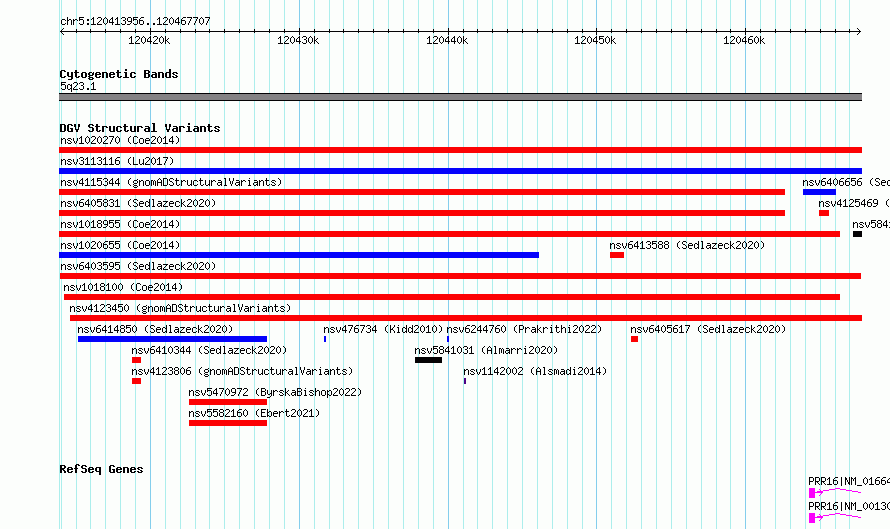Click the 120450k ruler tick label
The image size is (890, 529).
click(x=595, y=40)
